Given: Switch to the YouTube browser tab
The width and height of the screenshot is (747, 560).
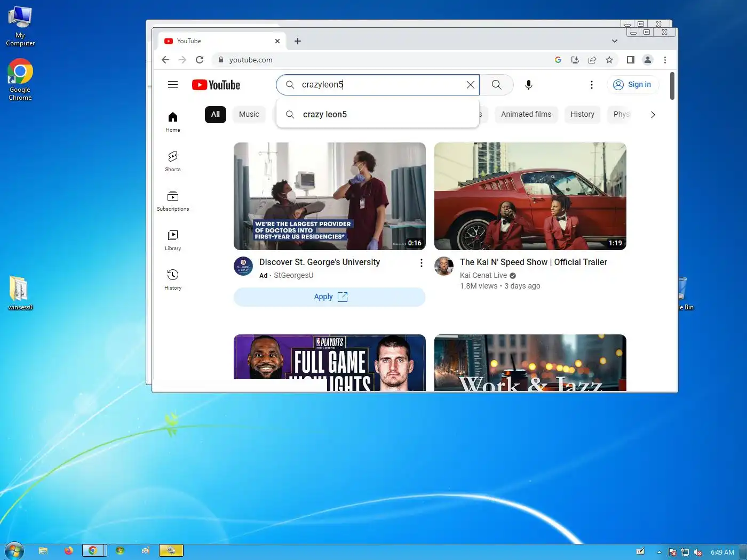Looking at the screenshot, I should click(222, 41).
